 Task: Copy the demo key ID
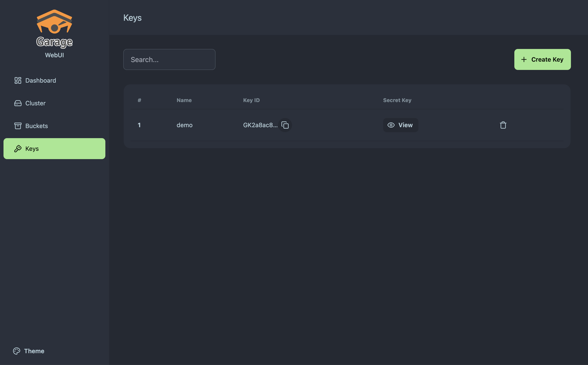click(285, 125)
